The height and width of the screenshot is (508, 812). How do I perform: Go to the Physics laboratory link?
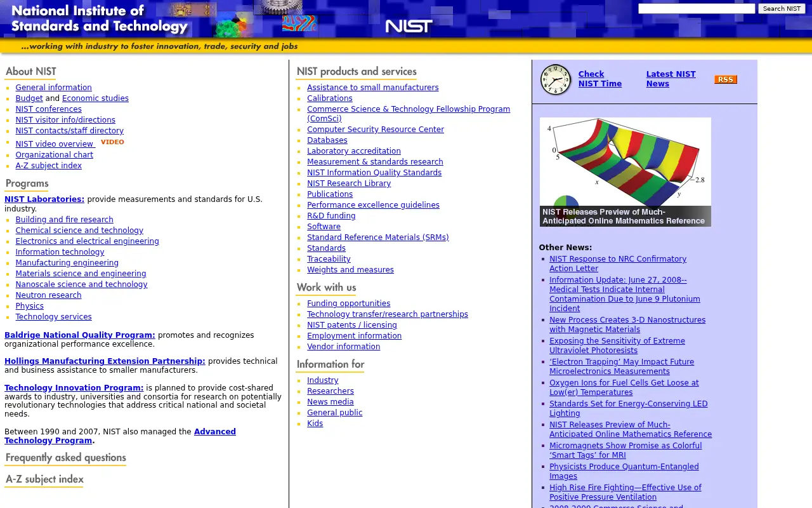[x=29, y=306]
